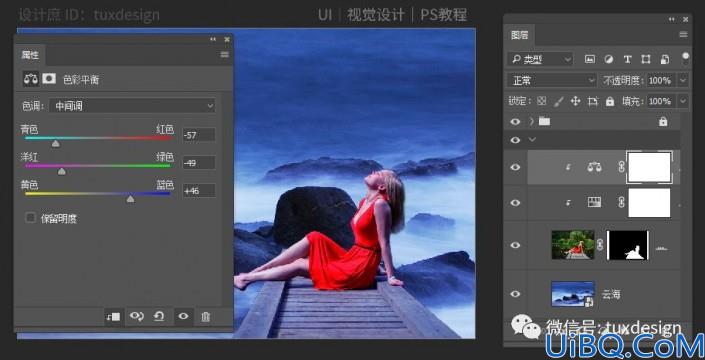Filter layers by adjustment layers
Image resolution: width=705 pixels, height=360 pixels.
609,59
